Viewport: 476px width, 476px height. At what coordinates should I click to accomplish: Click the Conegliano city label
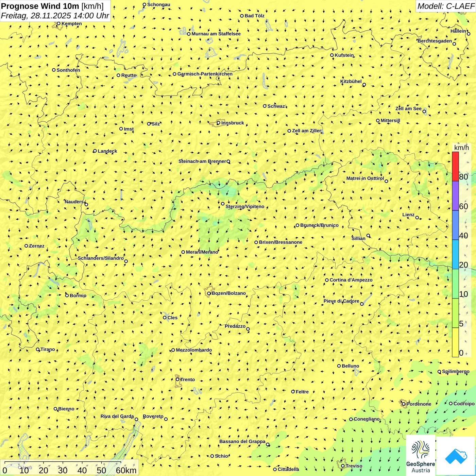(x=367, y=419)
